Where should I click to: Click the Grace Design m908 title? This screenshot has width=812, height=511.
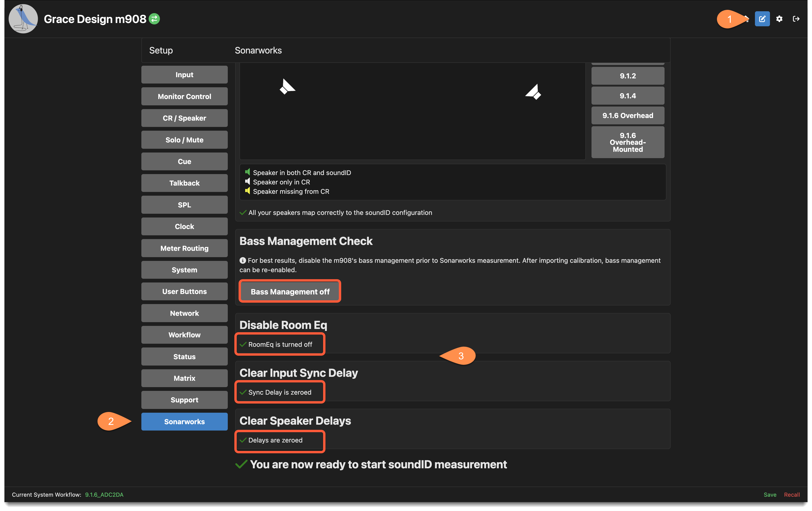point(95,19)
